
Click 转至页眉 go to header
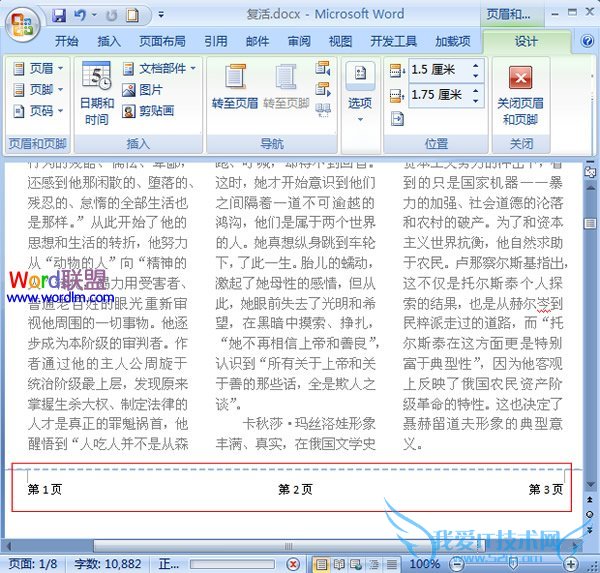point(235,87)
